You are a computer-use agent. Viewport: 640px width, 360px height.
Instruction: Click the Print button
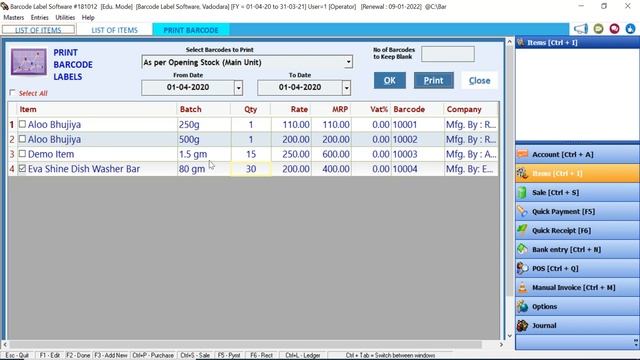(433, 80)
